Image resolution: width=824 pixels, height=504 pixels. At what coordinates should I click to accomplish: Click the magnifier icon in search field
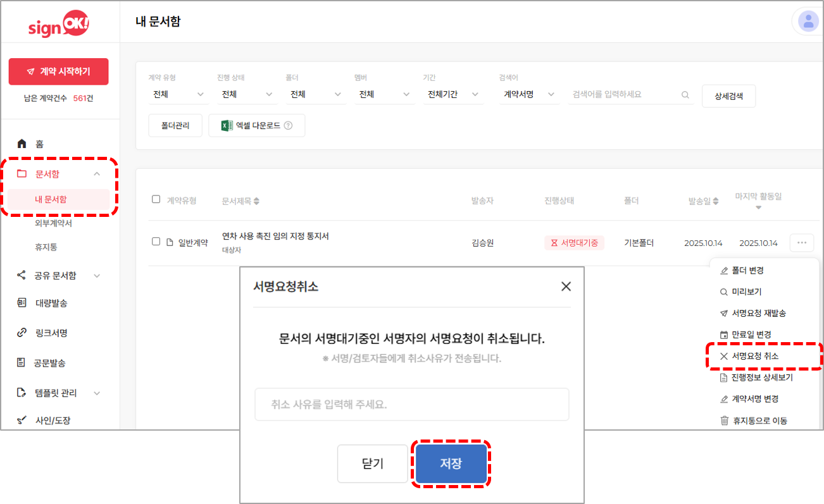click(x=685, y=95)
